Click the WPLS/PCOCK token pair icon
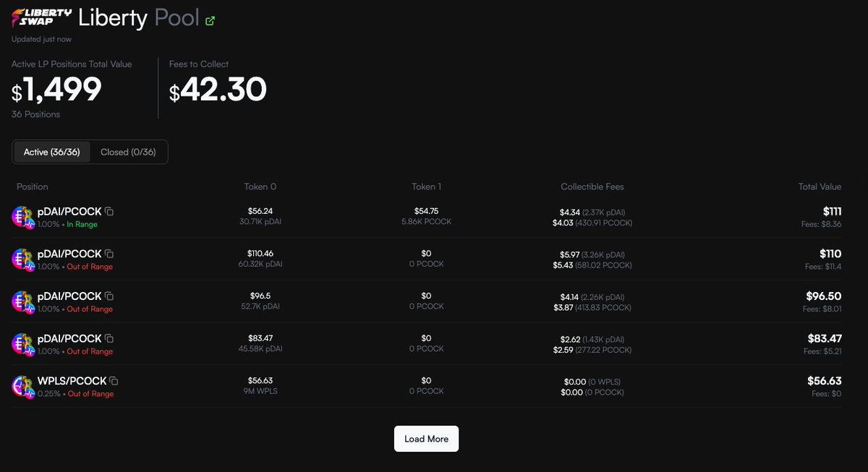The width and height of the screenshot is (868, 472). tap(23, 386)
